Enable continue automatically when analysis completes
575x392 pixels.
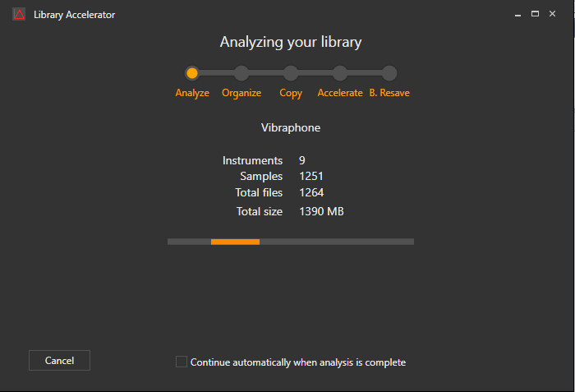[x=182, y=362]
